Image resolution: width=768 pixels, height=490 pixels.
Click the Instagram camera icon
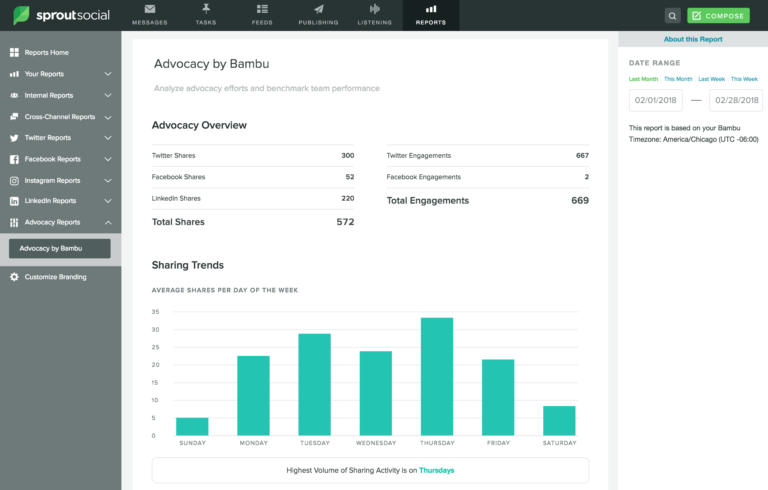pos(14,181)
